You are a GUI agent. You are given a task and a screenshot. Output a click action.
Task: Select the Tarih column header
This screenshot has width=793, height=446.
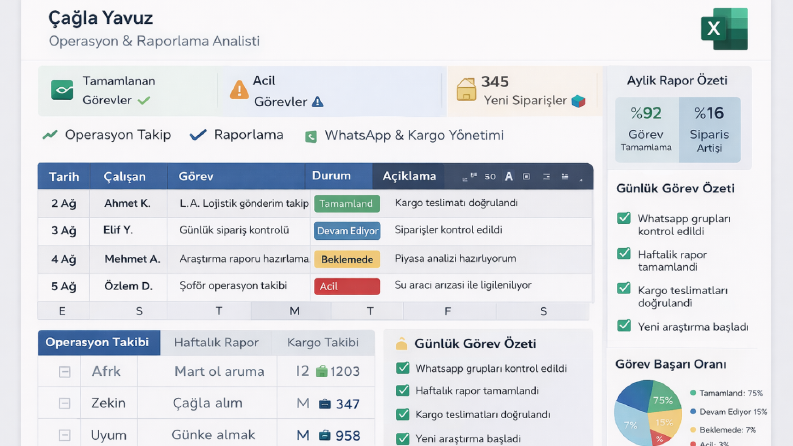pos(64,176)
